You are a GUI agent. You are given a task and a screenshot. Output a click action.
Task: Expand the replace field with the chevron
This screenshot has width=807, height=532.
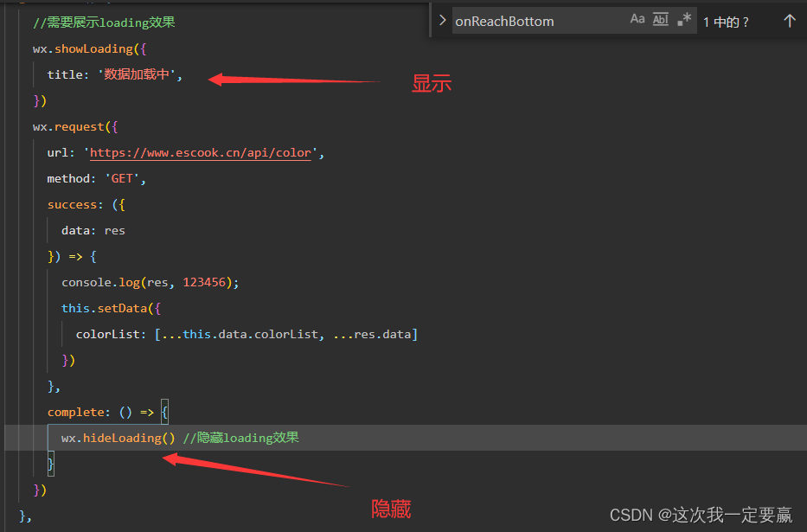point(443,21)
